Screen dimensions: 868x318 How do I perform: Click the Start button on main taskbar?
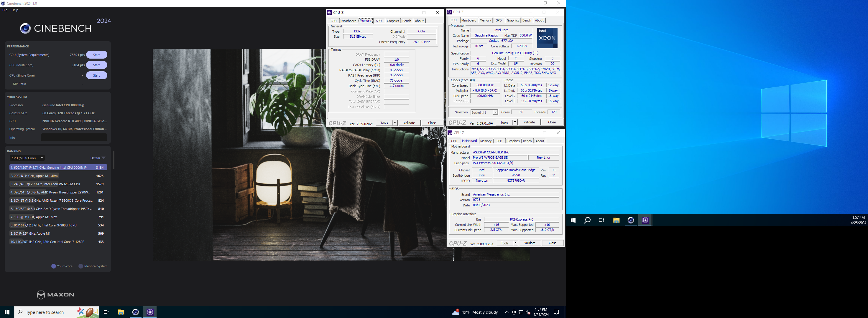[x=7, y=312]
